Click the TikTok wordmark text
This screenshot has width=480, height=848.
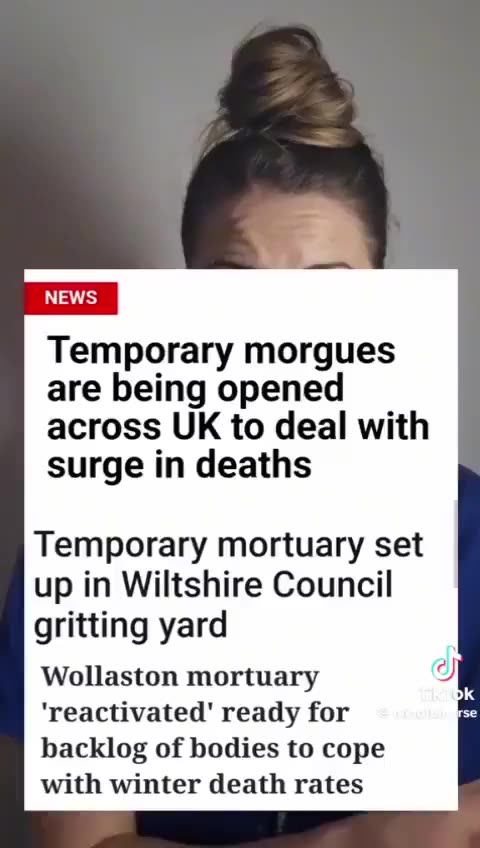[446, 694]
